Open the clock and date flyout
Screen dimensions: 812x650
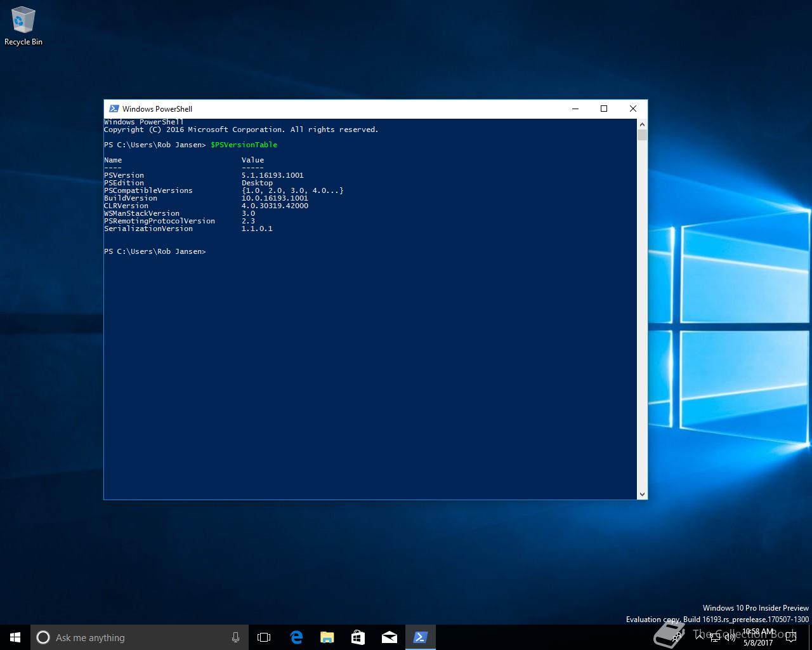(758, 637)
